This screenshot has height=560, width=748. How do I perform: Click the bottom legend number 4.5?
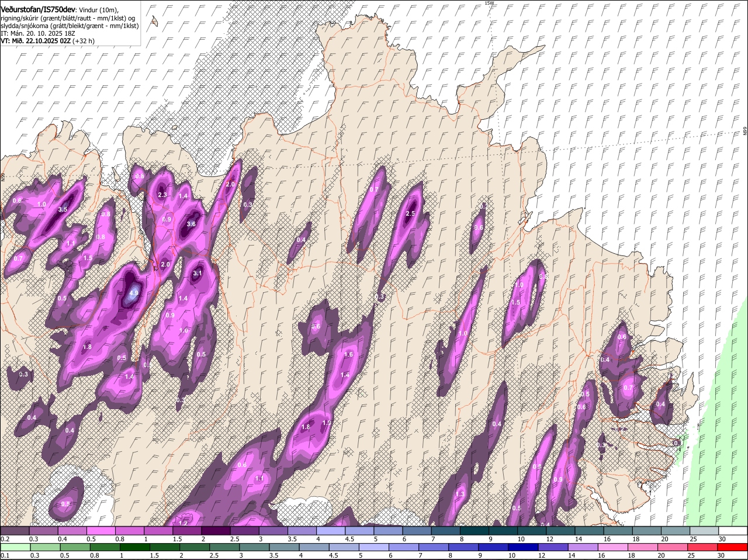coord(334,556)
